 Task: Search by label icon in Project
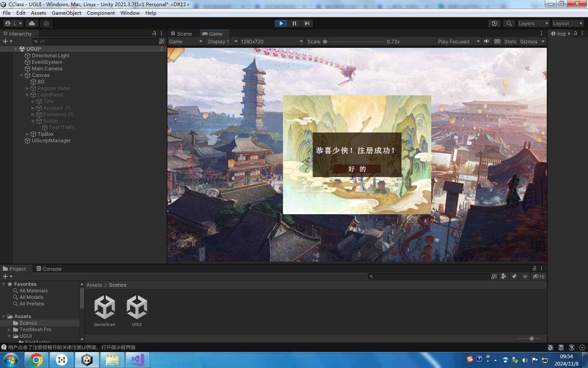point(514,276)
